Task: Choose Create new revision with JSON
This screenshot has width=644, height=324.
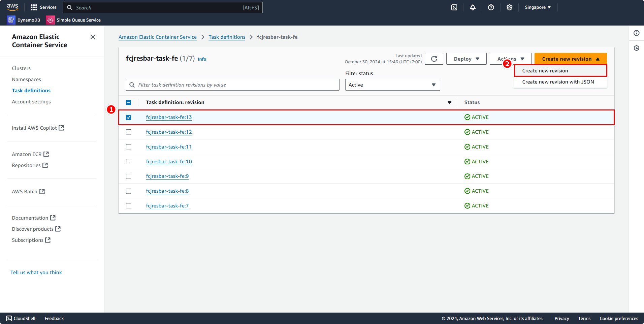Action: pyautogui.click(x=560, y=82)
